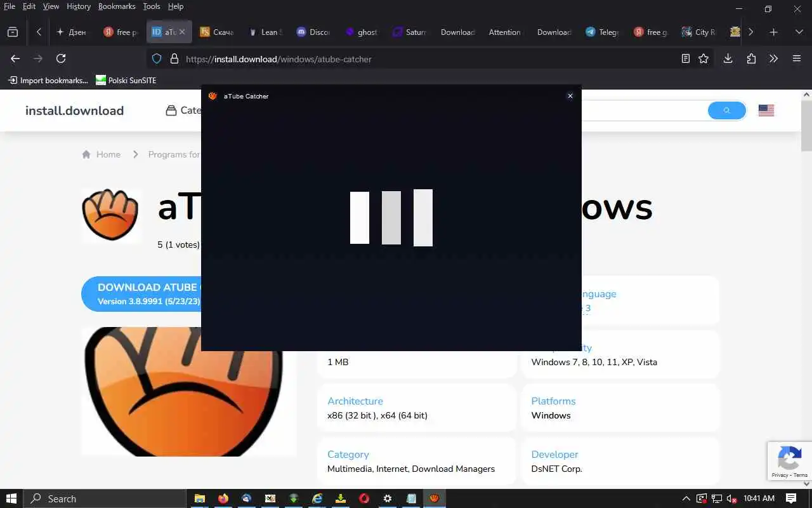Viewport: 812px width, 508px height.
Task: Open tracking protection shield icon
Action: tap(157, 58)
